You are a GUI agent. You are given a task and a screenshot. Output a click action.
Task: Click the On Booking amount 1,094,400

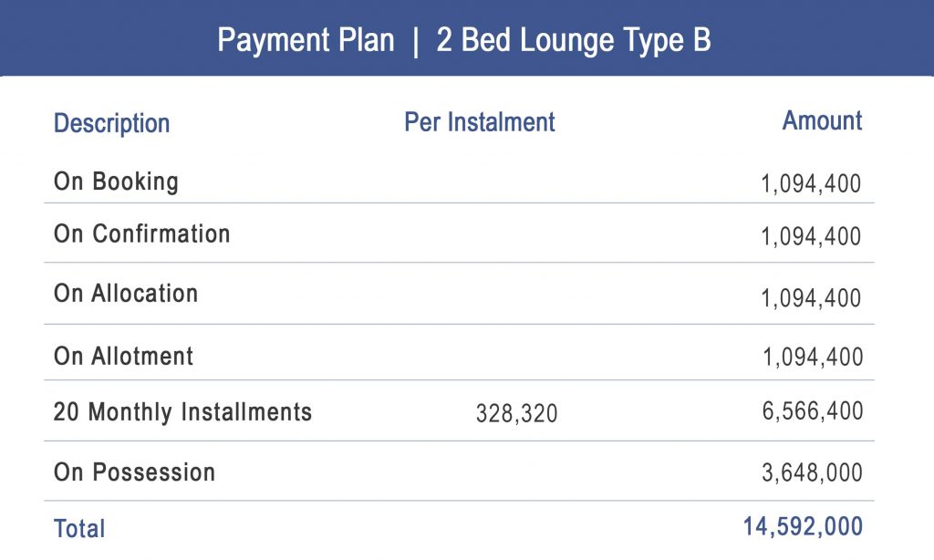[811, 183]
